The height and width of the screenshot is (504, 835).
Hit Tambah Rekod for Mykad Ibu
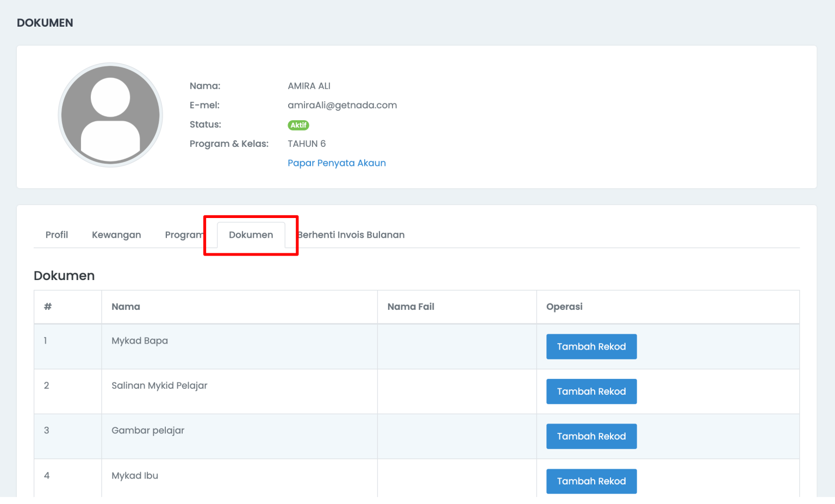591,481
